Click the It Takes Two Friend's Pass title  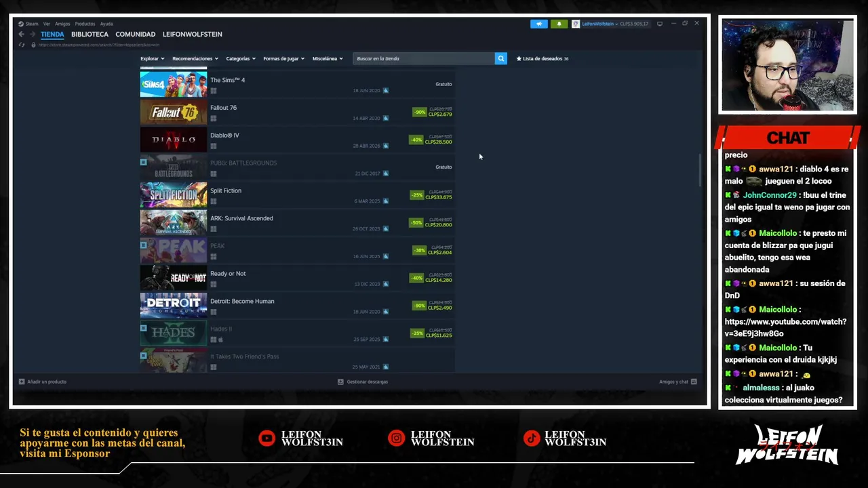[245, 357]
